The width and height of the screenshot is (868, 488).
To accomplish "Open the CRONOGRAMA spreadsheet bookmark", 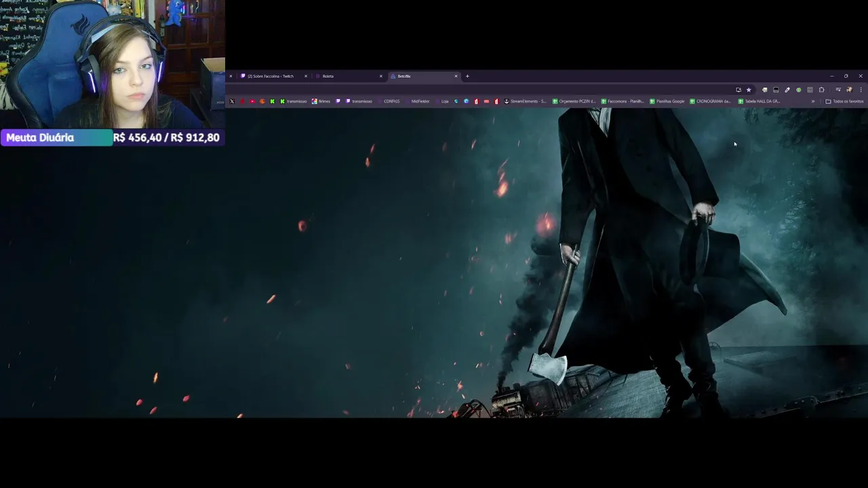I will [710, 101].
